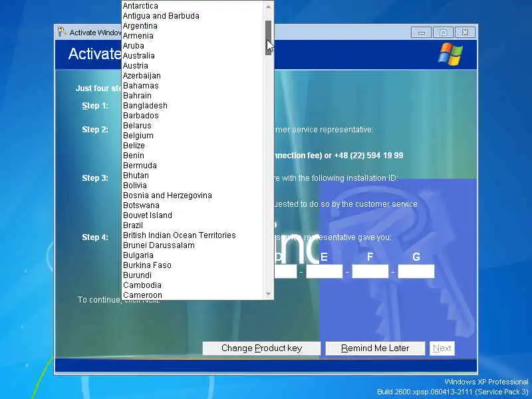532x399 pixels.
Task: Select Bangladesh from the list
Action: click(192, 106)
